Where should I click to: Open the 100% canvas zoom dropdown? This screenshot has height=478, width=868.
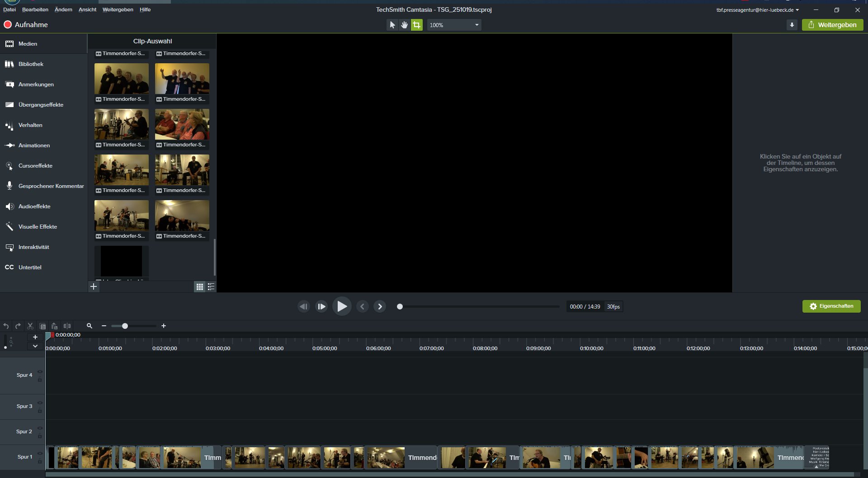[x=454, y=25]
